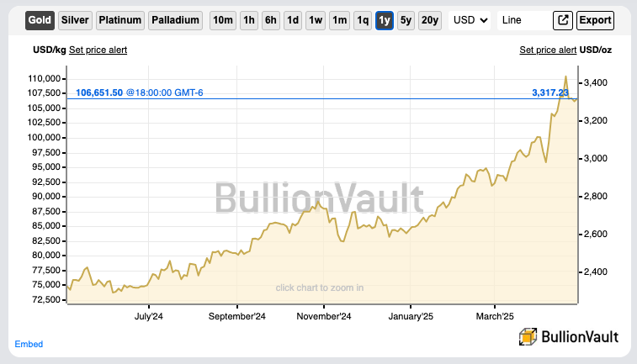
Task: Set the time range to 1w
Action: tap(316, 20)
